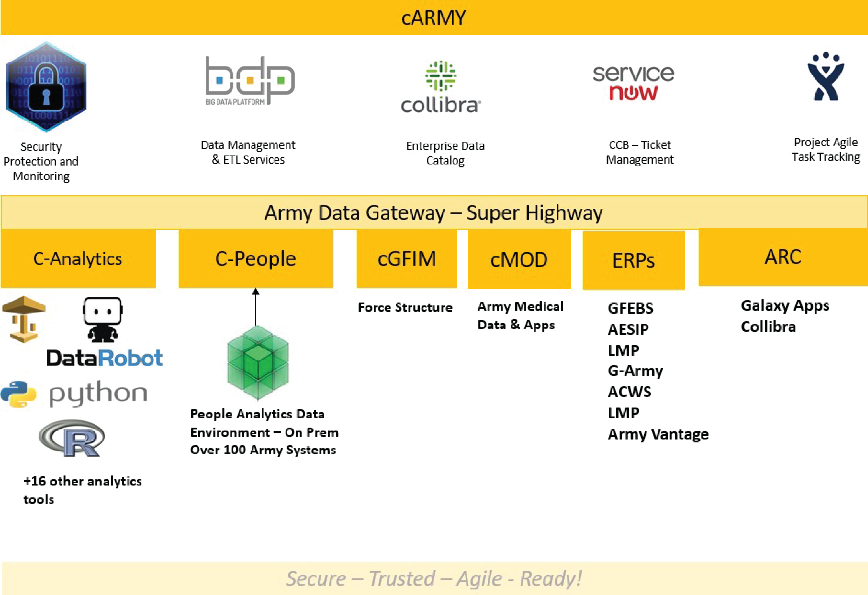Select the ERPs block

pos(634,260)
